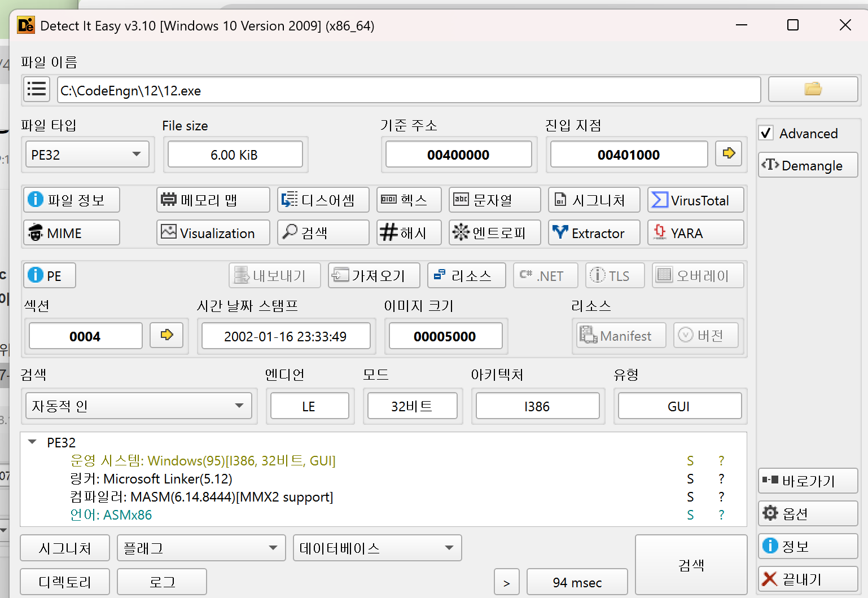Open the Extractor tool

[x=594, y=232]
